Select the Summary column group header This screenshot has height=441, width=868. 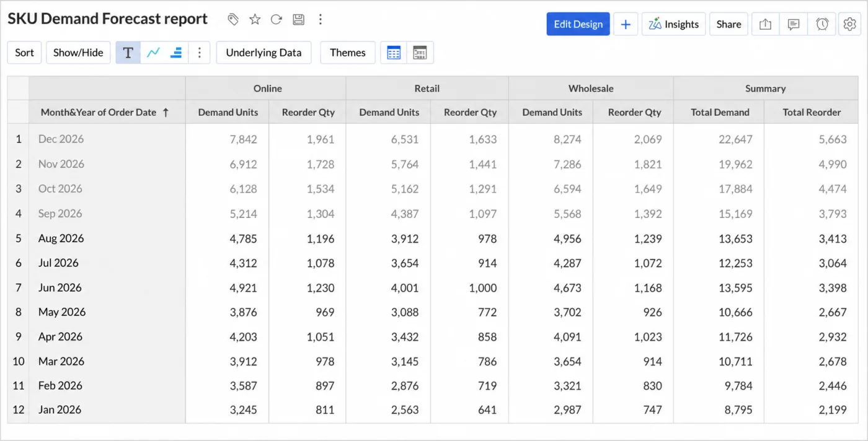tap(765, 89)
